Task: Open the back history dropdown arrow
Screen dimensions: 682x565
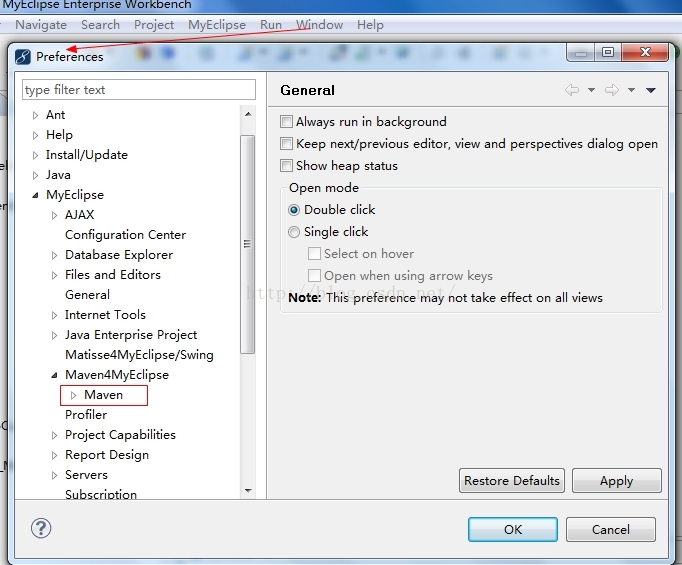Action: [x=591, y=90]
